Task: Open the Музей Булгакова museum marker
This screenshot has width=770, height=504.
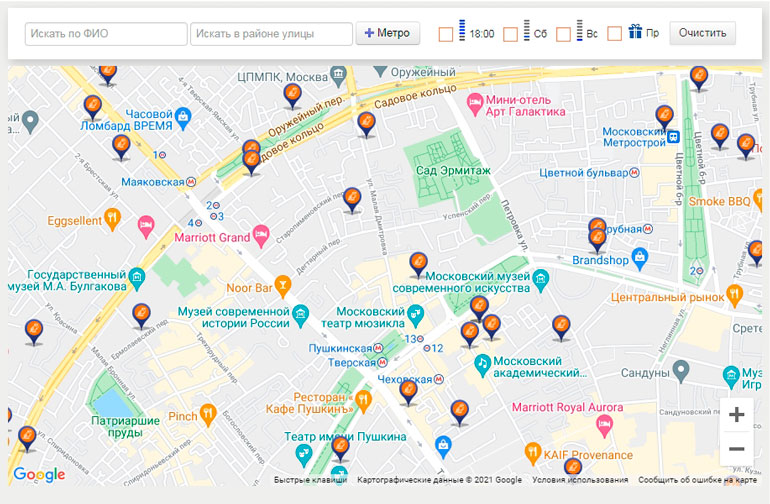Action: pyautogui.click(x=137, y=280)
